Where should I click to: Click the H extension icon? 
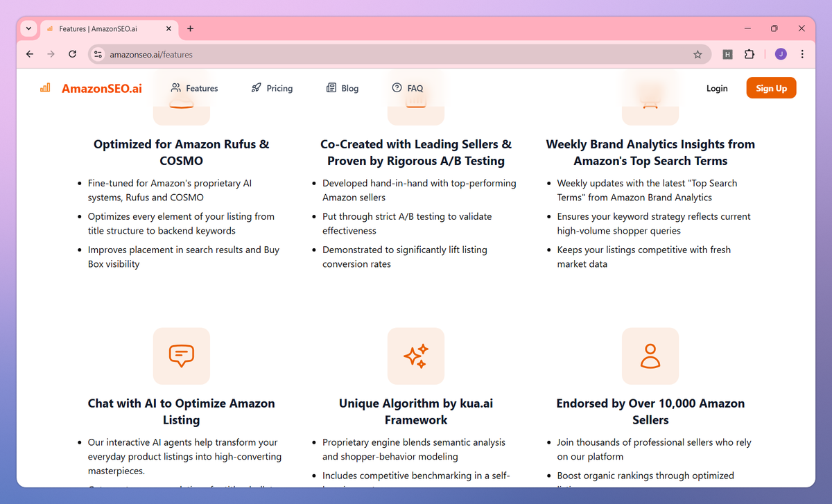727,54
